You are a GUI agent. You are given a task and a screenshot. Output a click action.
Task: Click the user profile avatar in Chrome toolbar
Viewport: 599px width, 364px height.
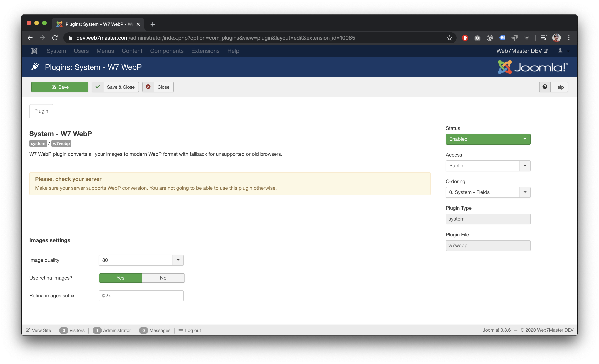[x=557, y=38]
